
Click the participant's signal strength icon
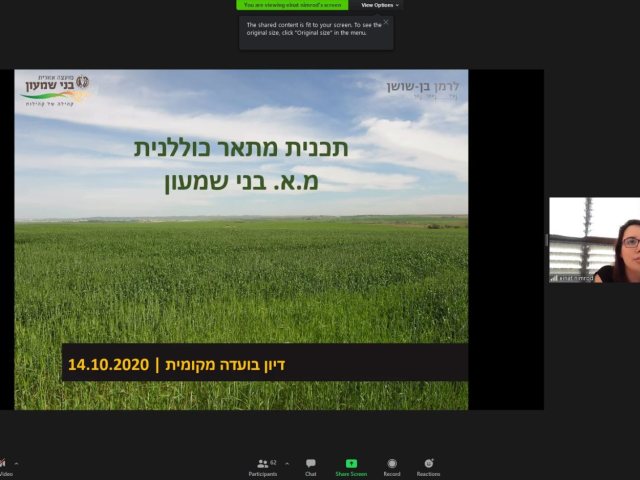[x=554, y=278]
